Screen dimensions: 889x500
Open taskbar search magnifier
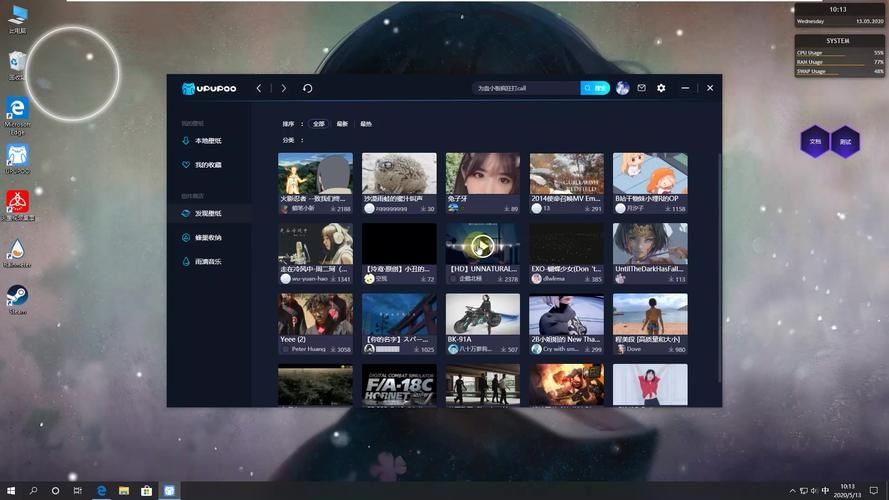coord(33,490)
